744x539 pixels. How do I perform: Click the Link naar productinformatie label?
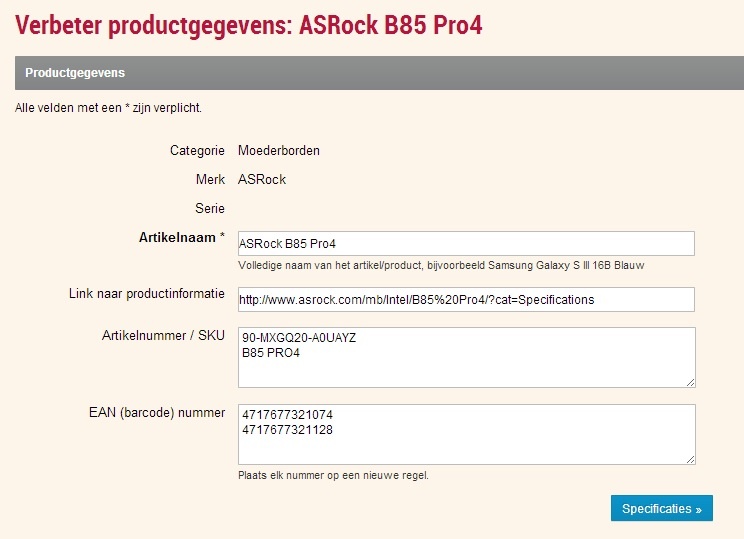tap(147, 292)
